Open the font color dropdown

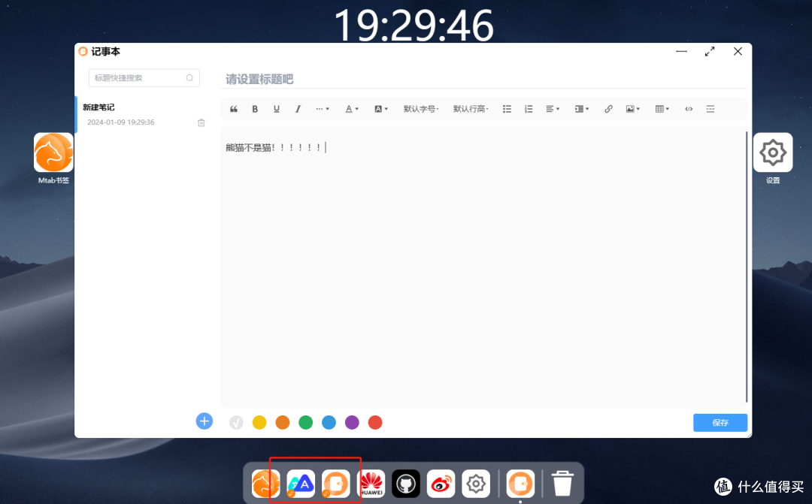click(x=352, y=109)
